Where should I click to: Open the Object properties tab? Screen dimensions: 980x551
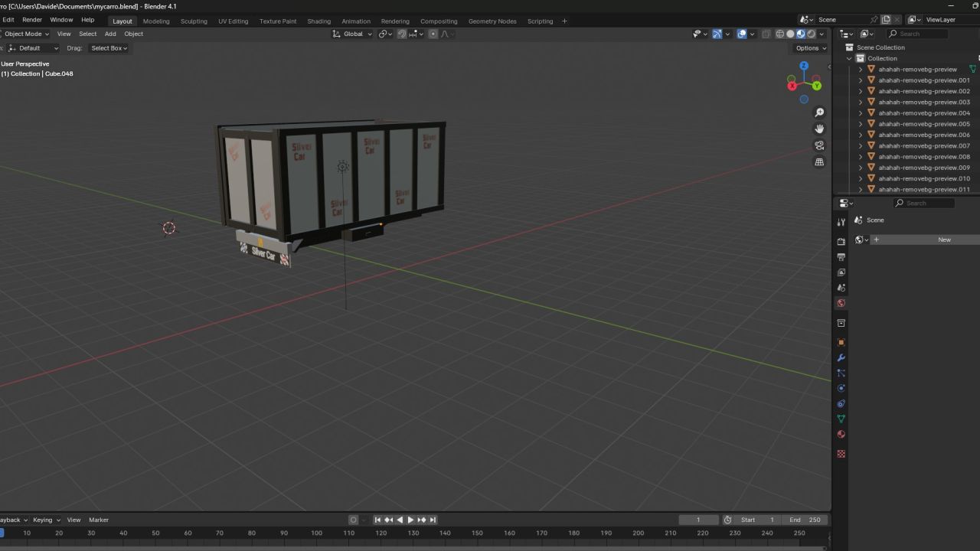point(841,342)
